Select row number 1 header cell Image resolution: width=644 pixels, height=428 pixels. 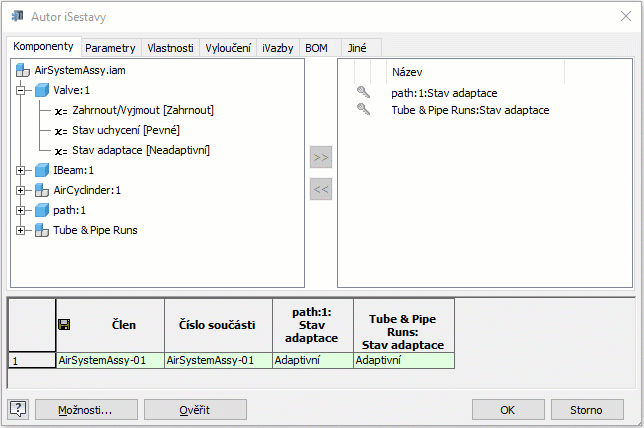coord(32,360)
